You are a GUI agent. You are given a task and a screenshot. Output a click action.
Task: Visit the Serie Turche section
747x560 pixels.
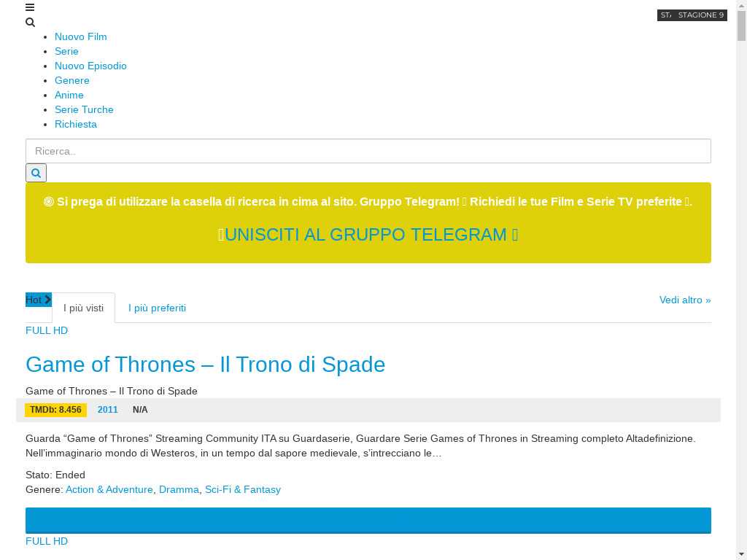pos(85,109)
